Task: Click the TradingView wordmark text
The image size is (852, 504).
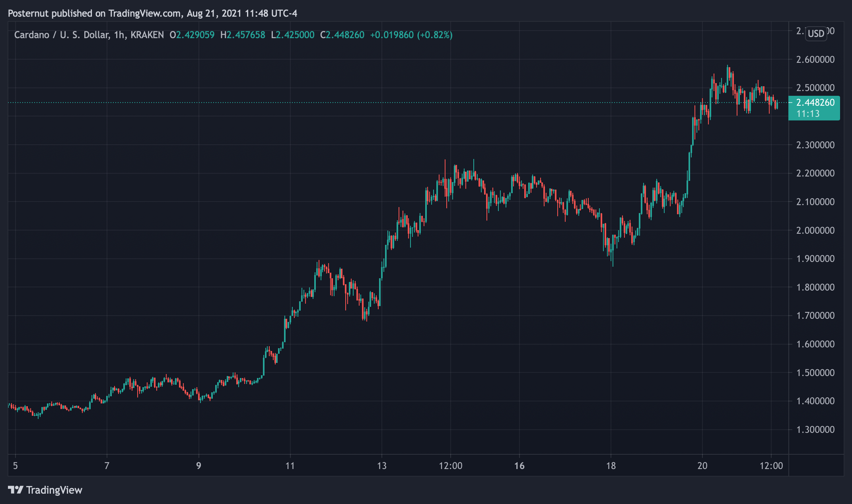Action: point(54,490)
